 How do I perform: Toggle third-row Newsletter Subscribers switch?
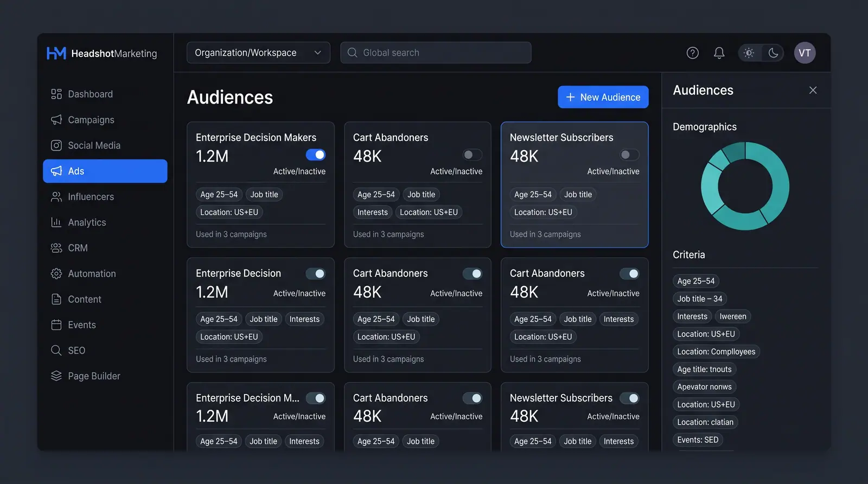click(x=629, y=398)
